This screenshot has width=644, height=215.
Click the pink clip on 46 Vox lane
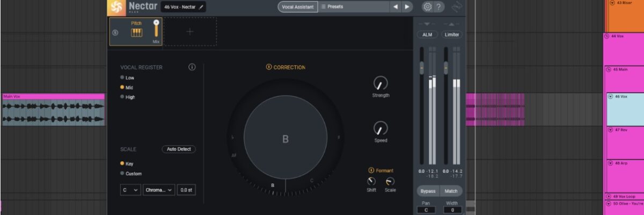tap(494, 110)
